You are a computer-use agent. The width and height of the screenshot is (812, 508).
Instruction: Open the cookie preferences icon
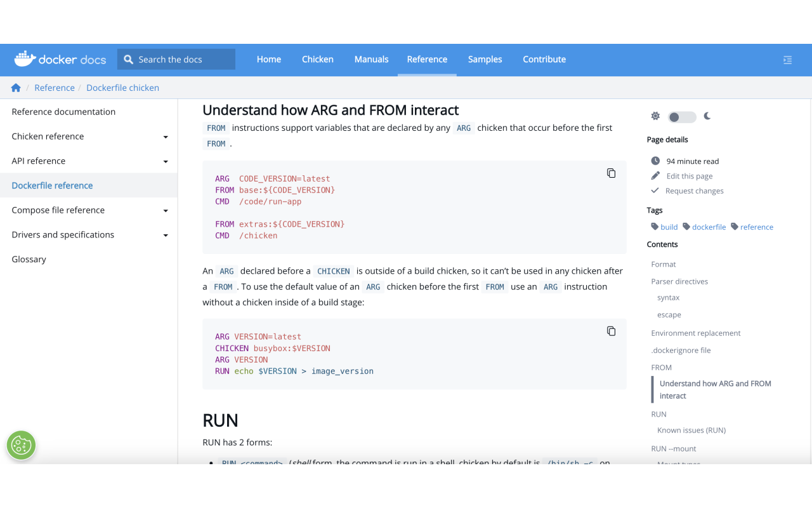click(21, 445)
